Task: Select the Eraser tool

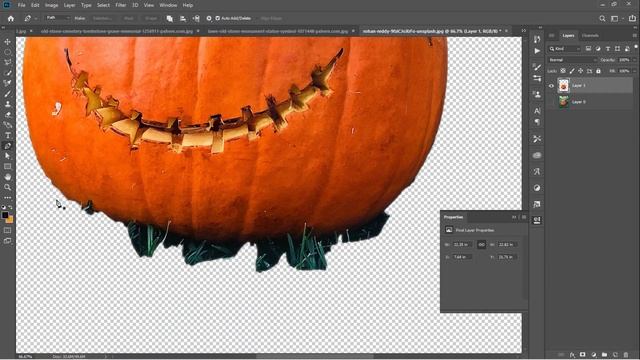Action: point(7,115)
